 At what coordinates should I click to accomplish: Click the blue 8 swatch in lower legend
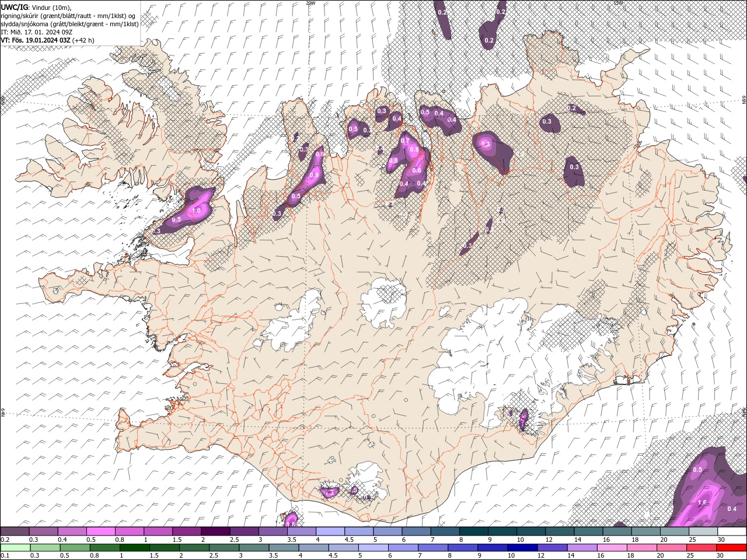click(x=463, y=548)
